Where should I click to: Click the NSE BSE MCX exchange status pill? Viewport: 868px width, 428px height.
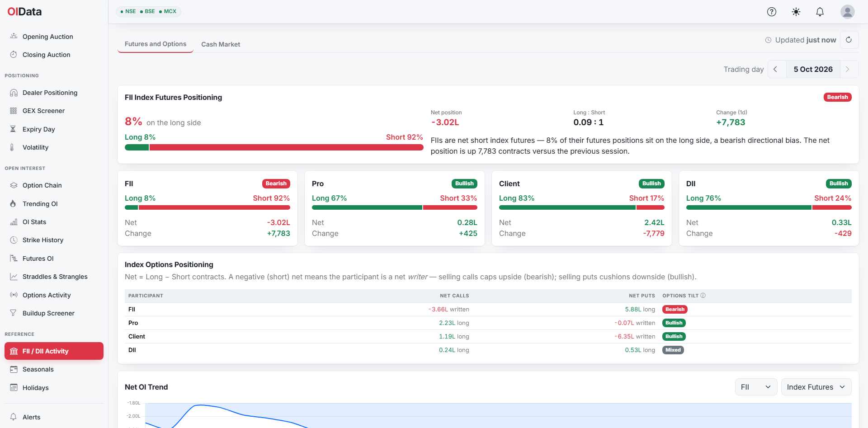148,11
